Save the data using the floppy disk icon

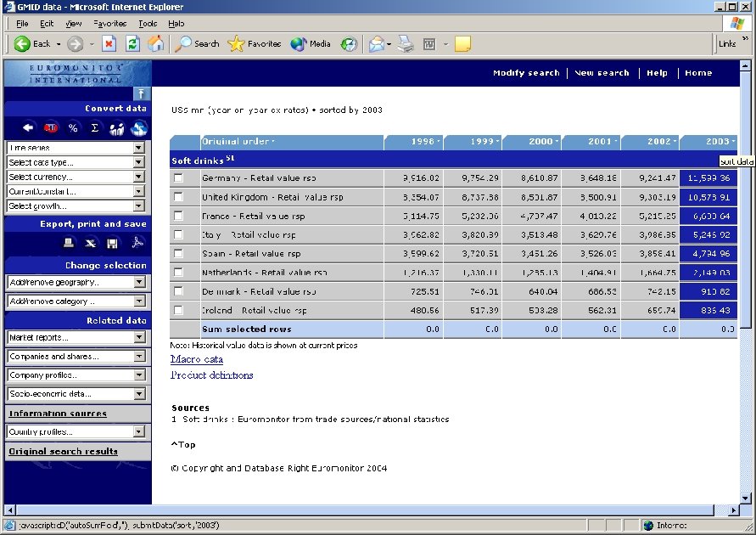[112, 243]
